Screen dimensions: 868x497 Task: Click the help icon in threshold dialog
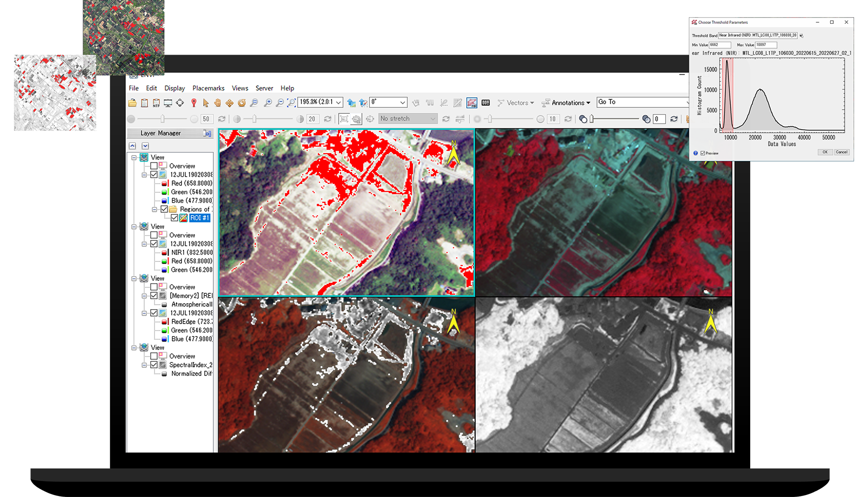point(695,153)
